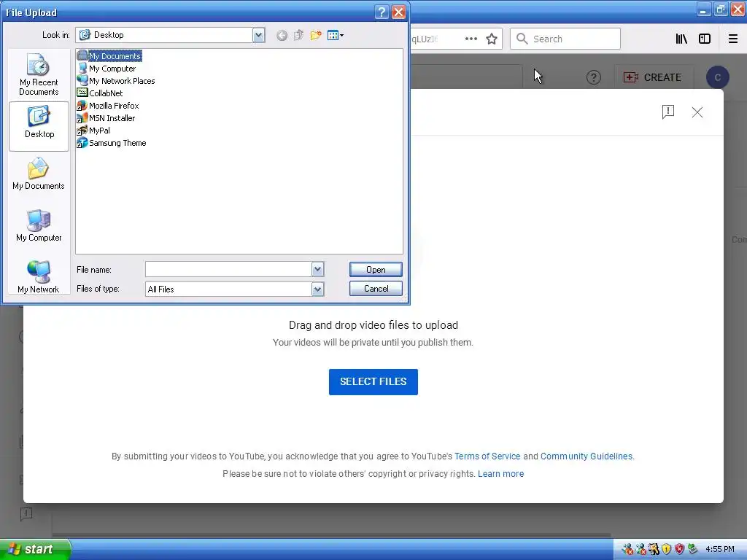Select My Network Places in file list
747x560 pixels.
(x=116, y=81)
